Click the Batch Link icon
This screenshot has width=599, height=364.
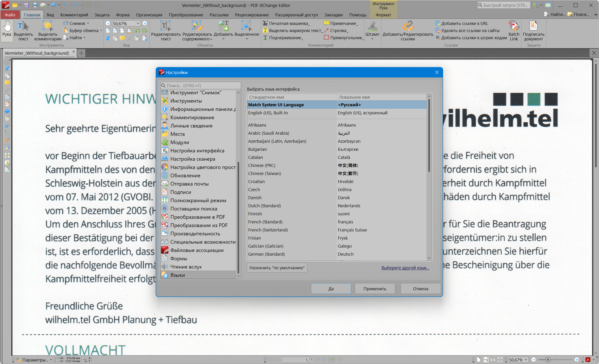(x=513, y=26)
